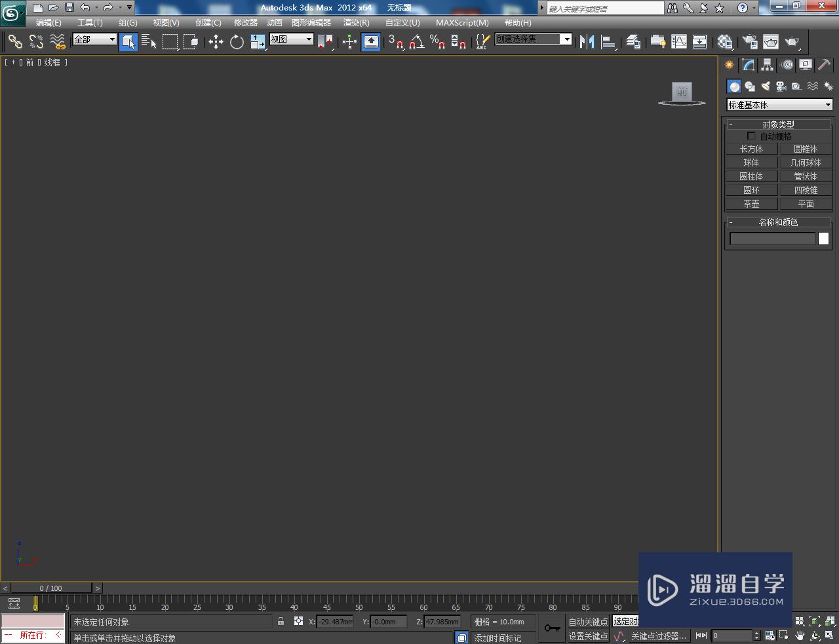Image resolution: width=839 pixels, height=644 pixels.
Task: Open the 渲染(R) menu
Action: point(356,22)
